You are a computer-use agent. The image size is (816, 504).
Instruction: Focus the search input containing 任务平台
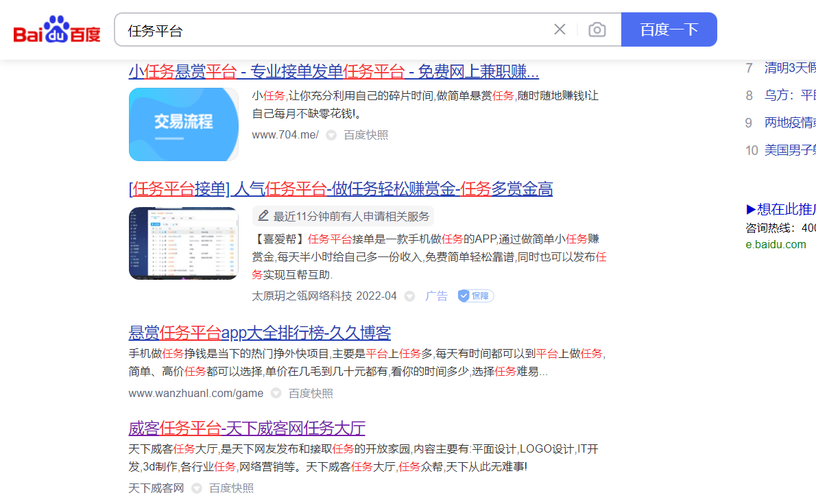[333, 30]
